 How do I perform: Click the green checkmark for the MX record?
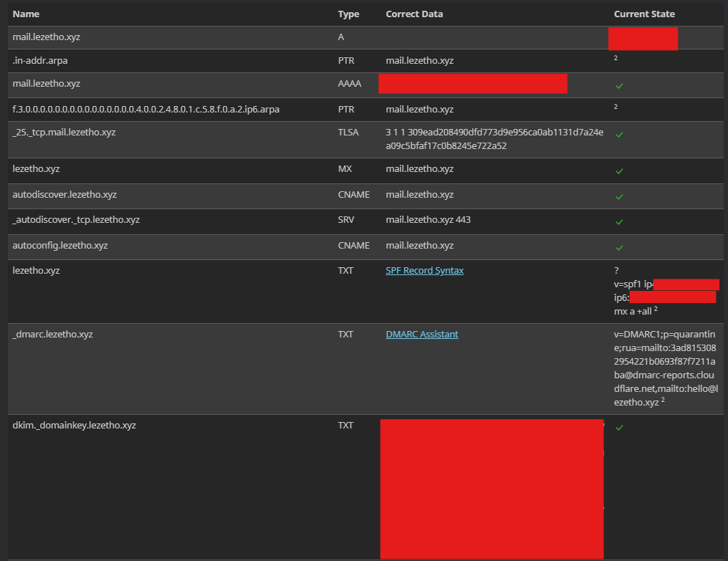[619, 171]
